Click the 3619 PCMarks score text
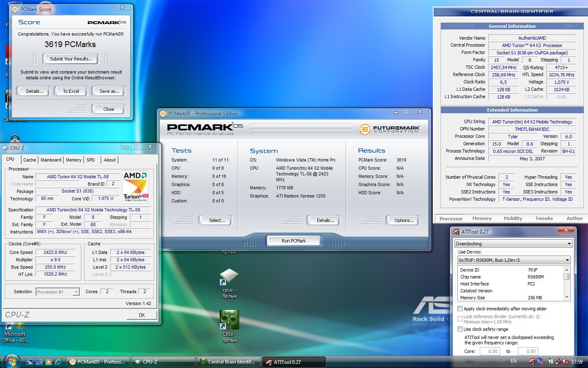Screen dimensions: 588x368 point(70,45)
